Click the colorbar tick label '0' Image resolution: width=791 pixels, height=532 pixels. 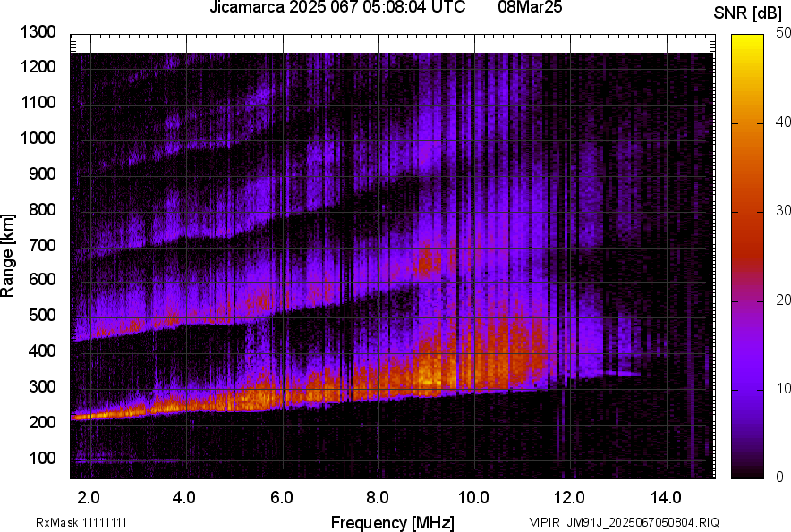[780, 477]
